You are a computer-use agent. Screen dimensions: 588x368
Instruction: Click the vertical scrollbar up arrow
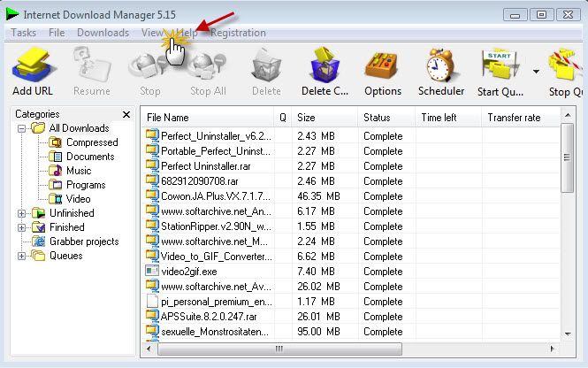coord(568,115)
